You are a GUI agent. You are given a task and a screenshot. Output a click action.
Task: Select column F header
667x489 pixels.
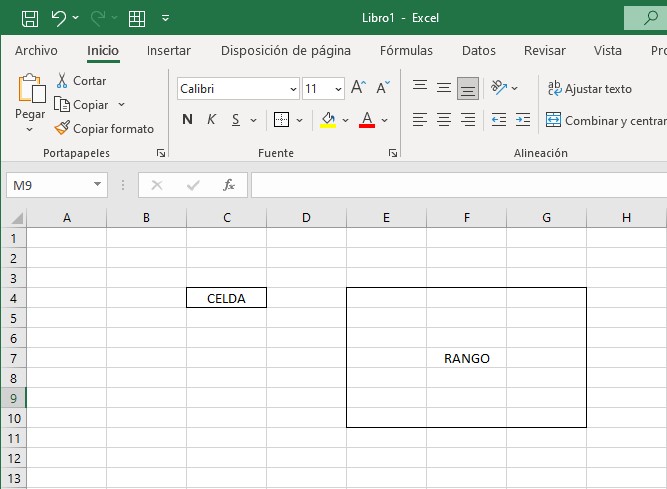tap(467, 218)
